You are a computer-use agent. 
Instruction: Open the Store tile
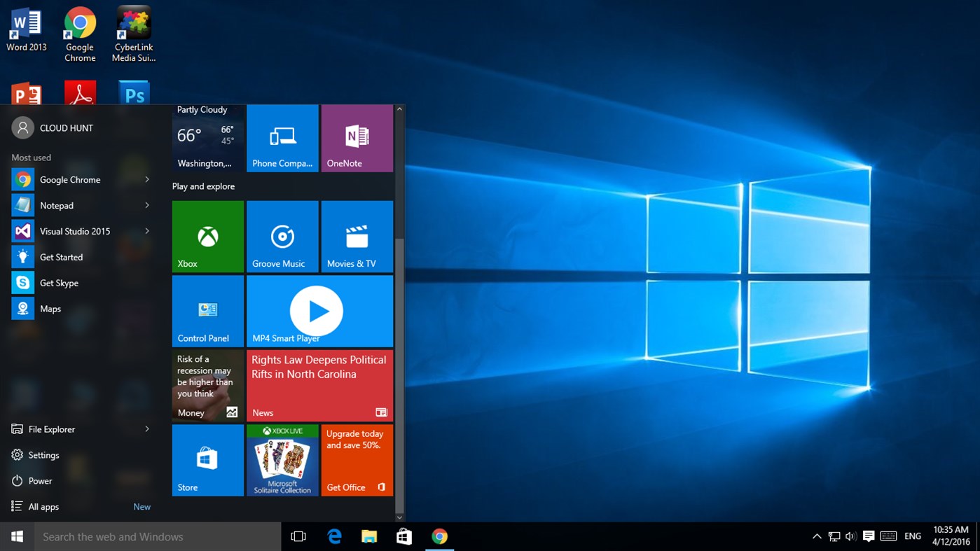pos(208,460)
